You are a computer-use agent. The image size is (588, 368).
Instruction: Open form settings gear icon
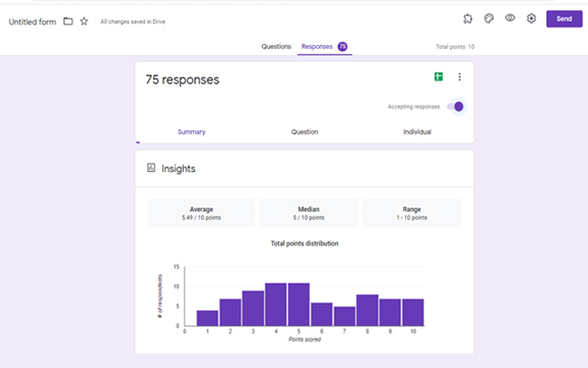tap(531, 18)
